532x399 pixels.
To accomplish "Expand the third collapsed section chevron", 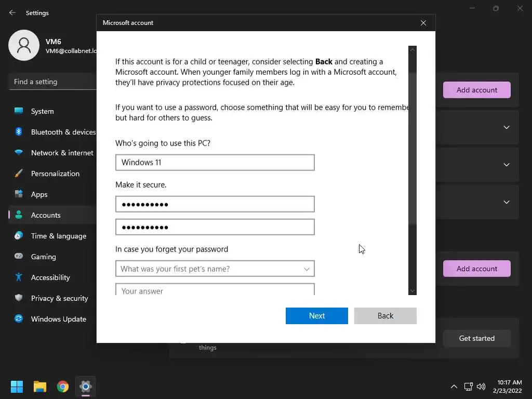I will pyautogui.click(x=506, y=202).
